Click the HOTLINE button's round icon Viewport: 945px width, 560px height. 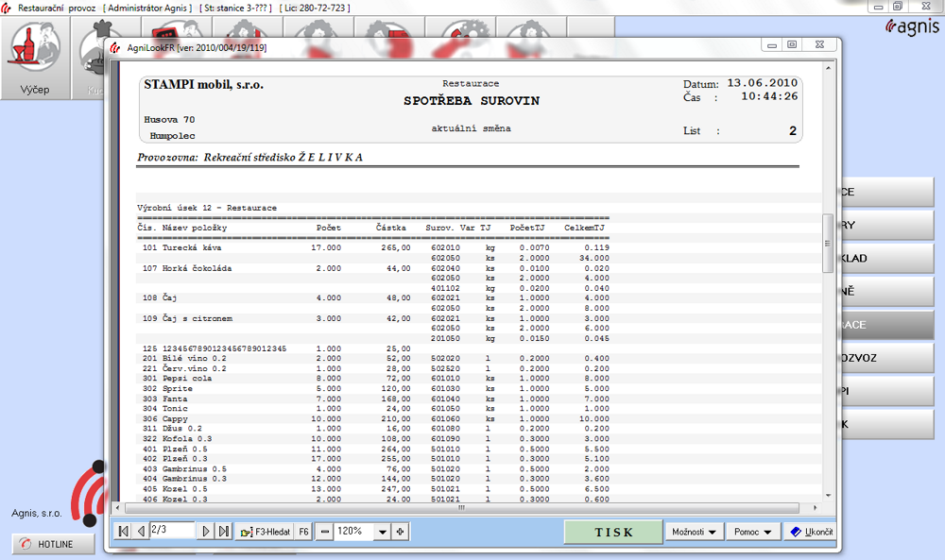click(x=26, y=544)
